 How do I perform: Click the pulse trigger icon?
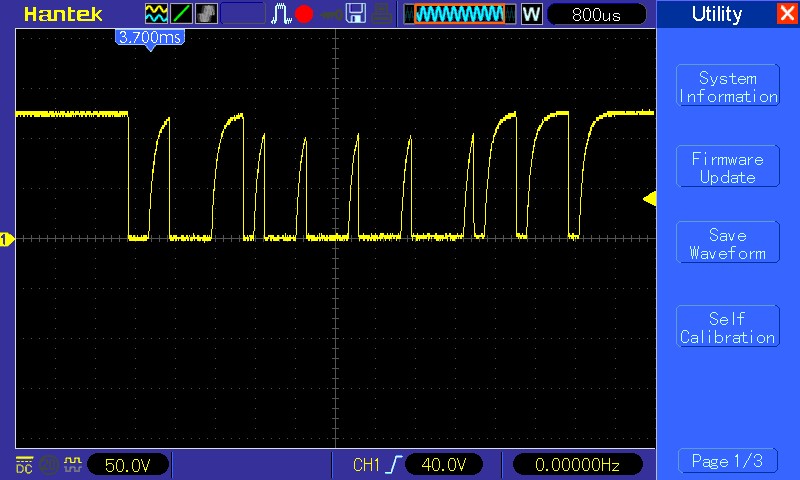pos(281,14)
